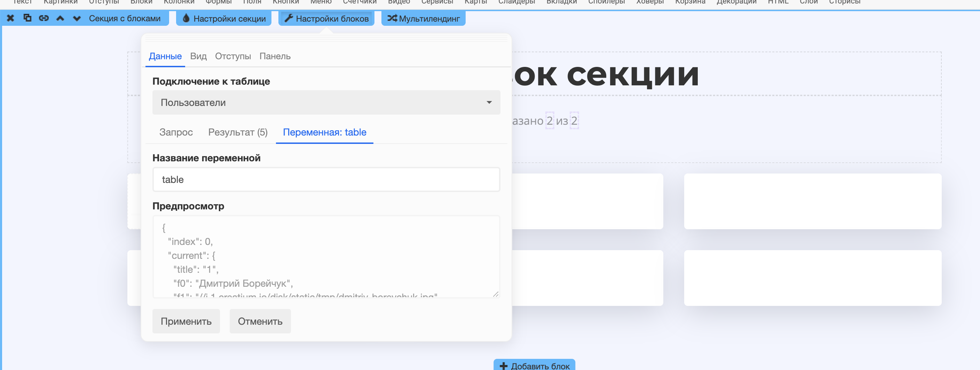Open the 'Картинки' top menu

(x=61, y=2)
